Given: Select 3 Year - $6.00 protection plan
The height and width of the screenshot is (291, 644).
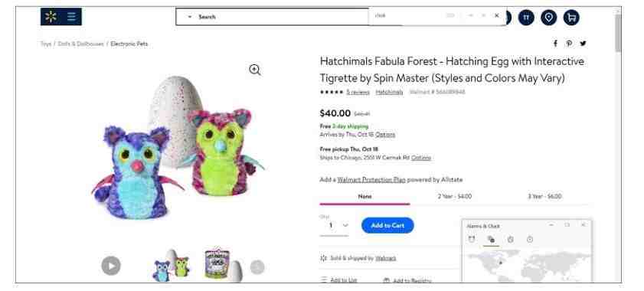Looking at the screenshot, I should [544, 197].
